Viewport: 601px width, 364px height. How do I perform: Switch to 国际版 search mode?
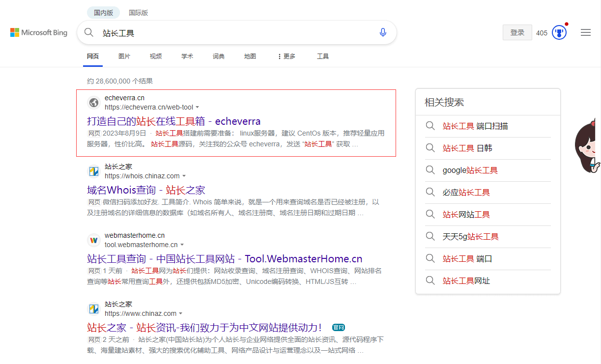click(x=138, y=13)
